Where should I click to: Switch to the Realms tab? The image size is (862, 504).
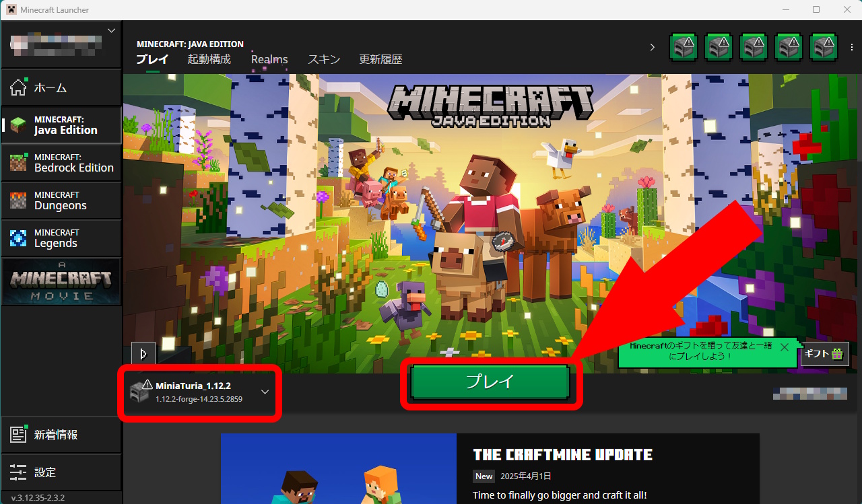[269, 59]
